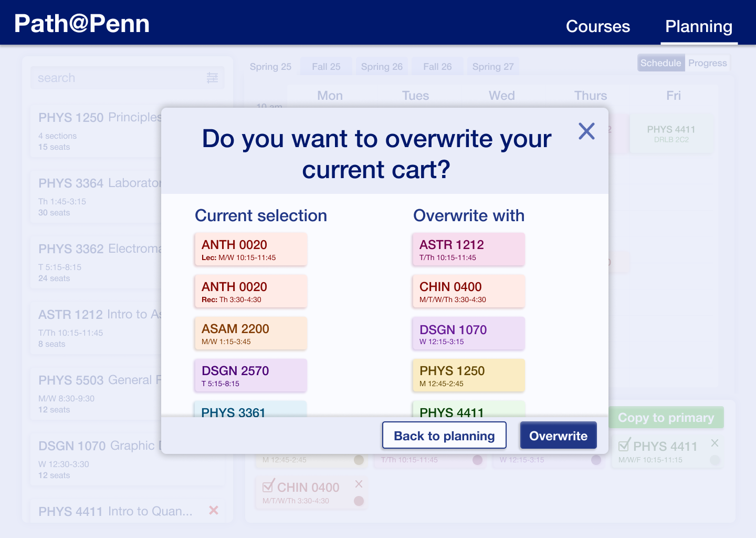This screenshot has width=756, height=538.
Task: Select the Fall 25 semester tab
Action: 326,67
